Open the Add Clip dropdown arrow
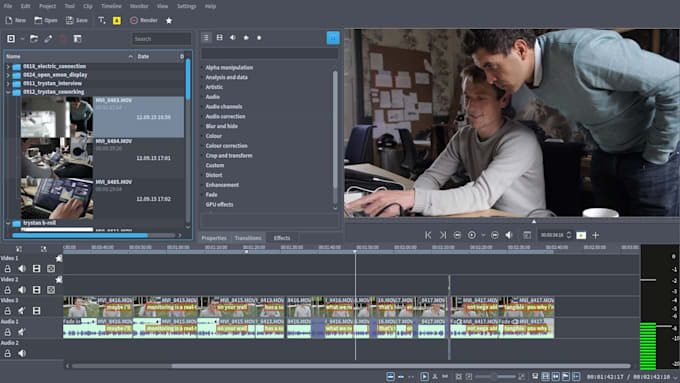 pos(22,39)
